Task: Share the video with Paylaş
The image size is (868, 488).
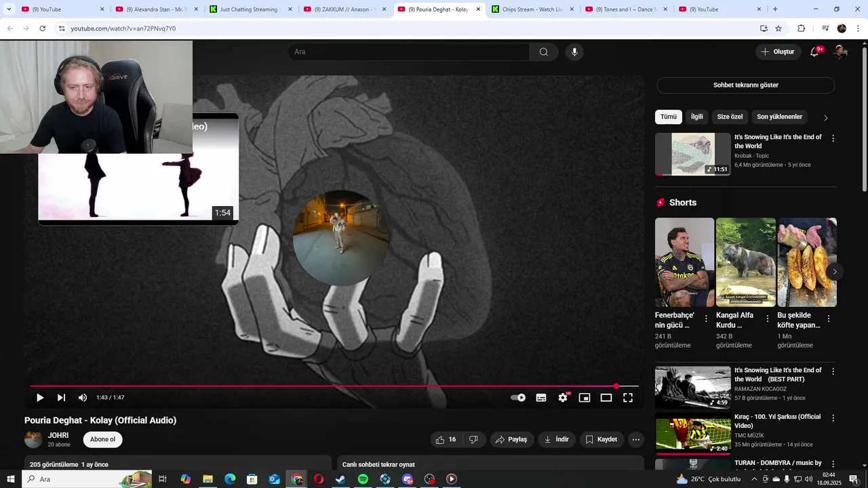Action: [512, 439]
